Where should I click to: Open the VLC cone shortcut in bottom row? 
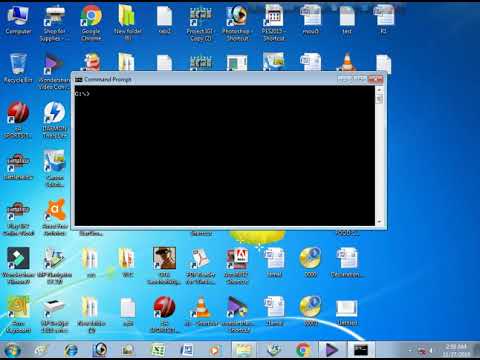[201, 311]
